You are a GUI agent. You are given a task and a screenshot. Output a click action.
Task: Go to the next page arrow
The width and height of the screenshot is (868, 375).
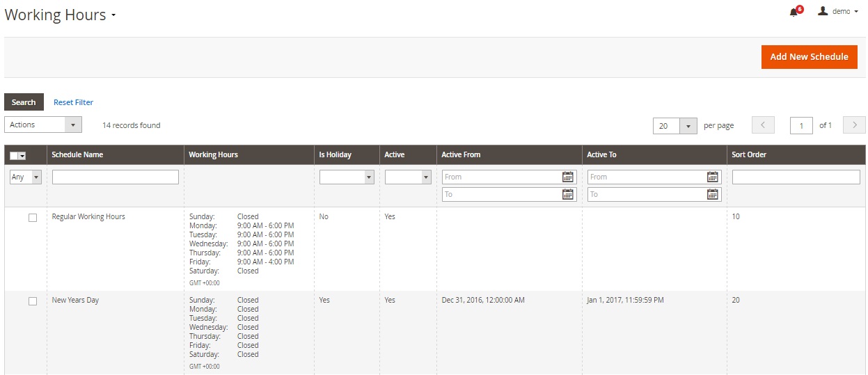(854, 125)
